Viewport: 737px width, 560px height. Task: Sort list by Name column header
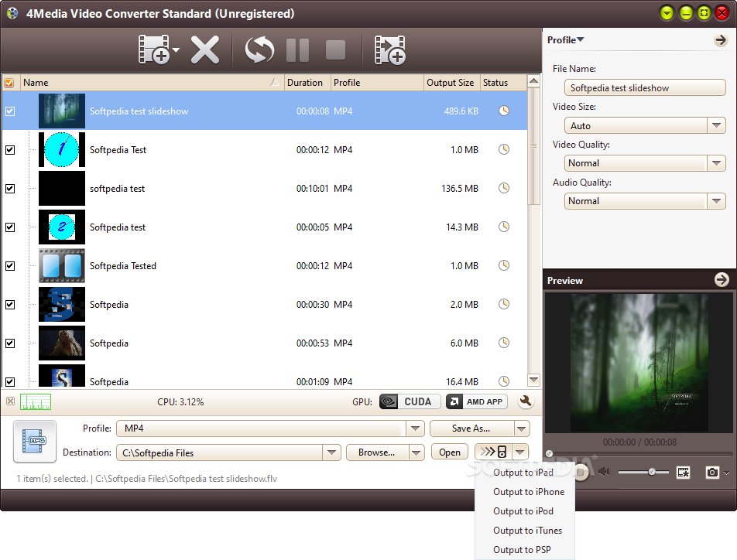(x=152, y=83)
